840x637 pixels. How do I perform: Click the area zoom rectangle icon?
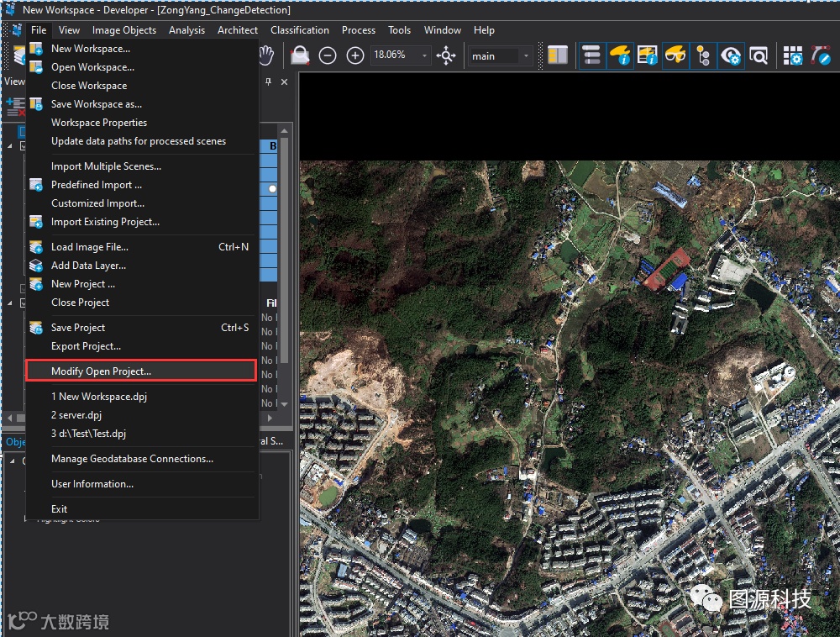click(299, 55)
